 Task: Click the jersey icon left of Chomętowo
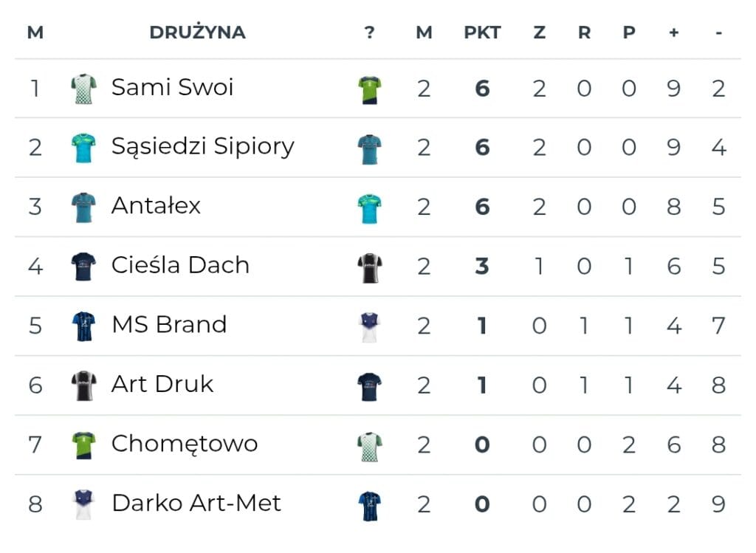click(83, 444)
